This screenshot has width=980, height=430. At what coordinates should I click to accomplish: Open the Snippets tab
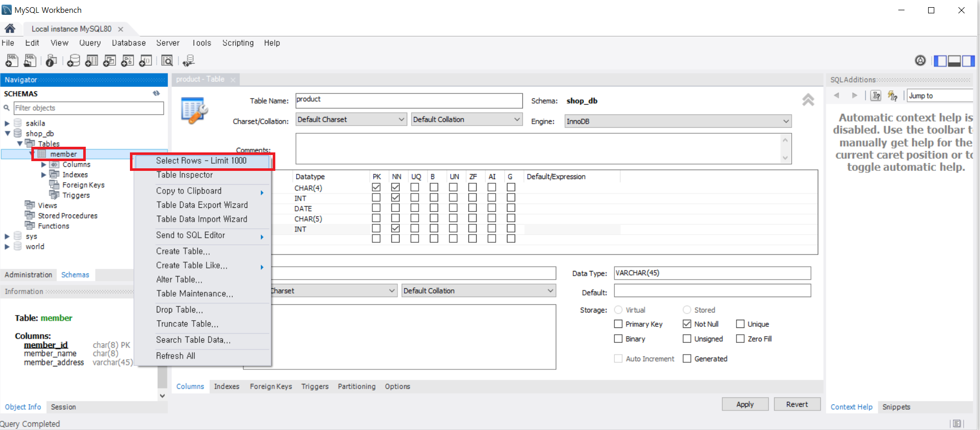(x=896, y=407)
